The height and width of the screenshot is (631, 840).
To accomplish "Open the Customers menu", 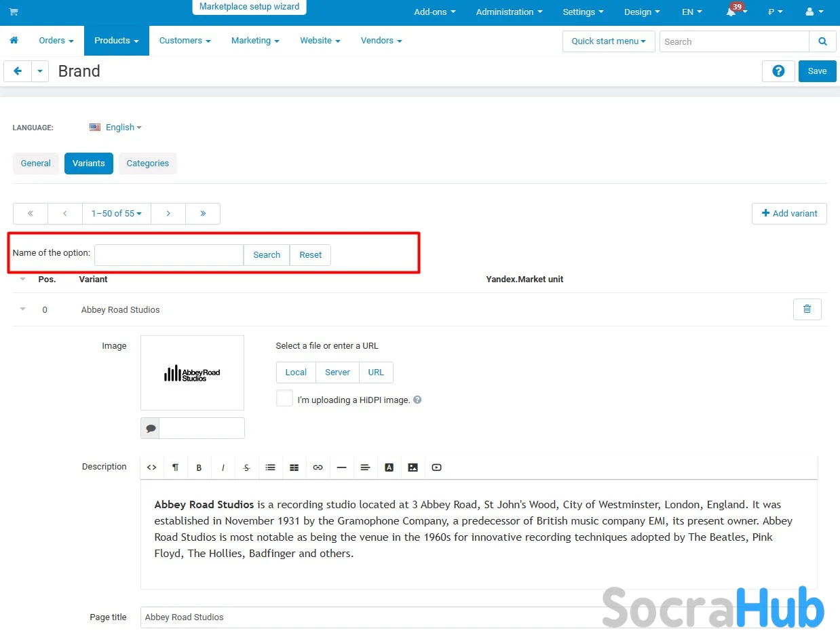I will (x=185, y=41).
